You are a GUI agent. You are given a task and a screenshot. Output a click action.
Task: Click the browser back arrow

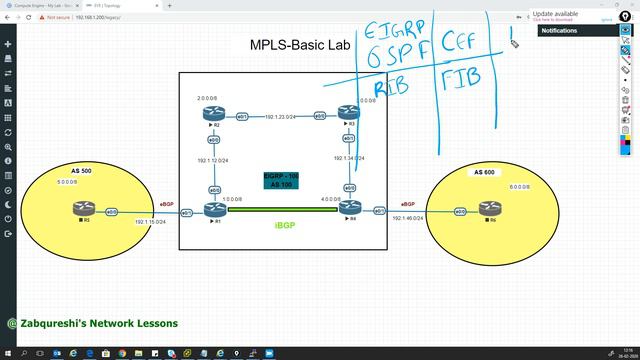7,17
